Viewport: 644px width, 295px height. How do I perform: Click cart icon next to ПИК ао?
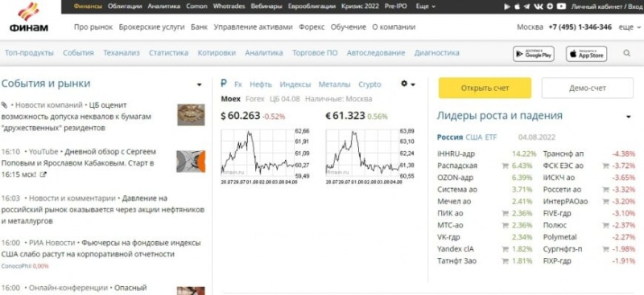tap(506, 213)
